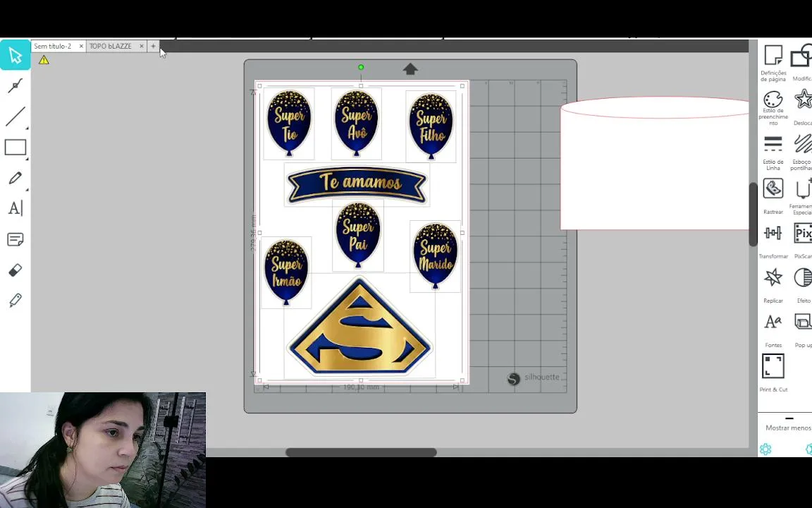
Task: Select the Super Tio balloon
Action: 289,123
